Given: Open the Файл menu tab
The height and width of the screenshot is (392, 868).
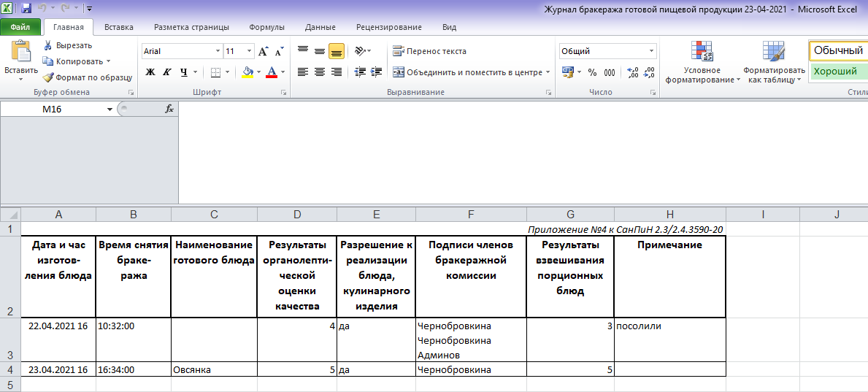Looking at the screenshot, I should coord(20,27).
